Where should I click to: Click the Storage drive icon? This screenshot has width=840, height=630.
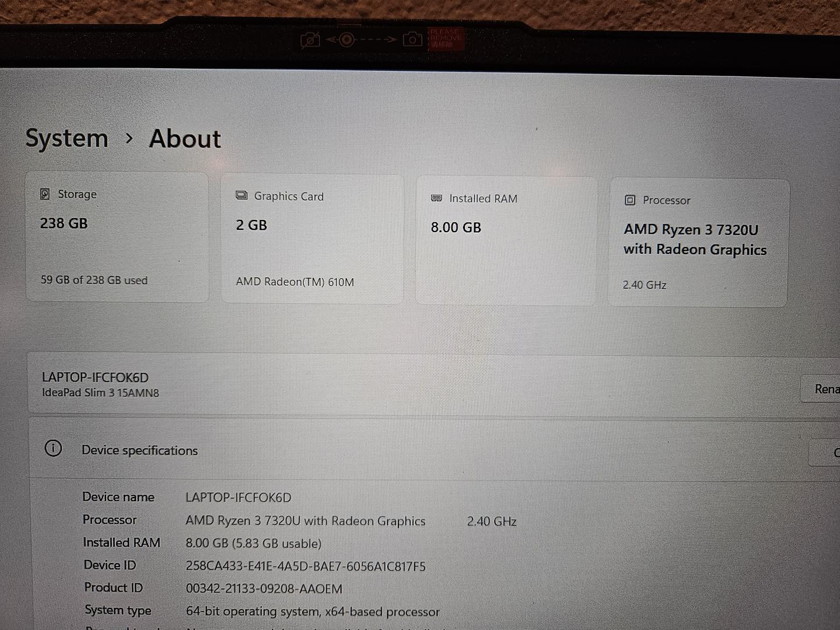[45, 194]
